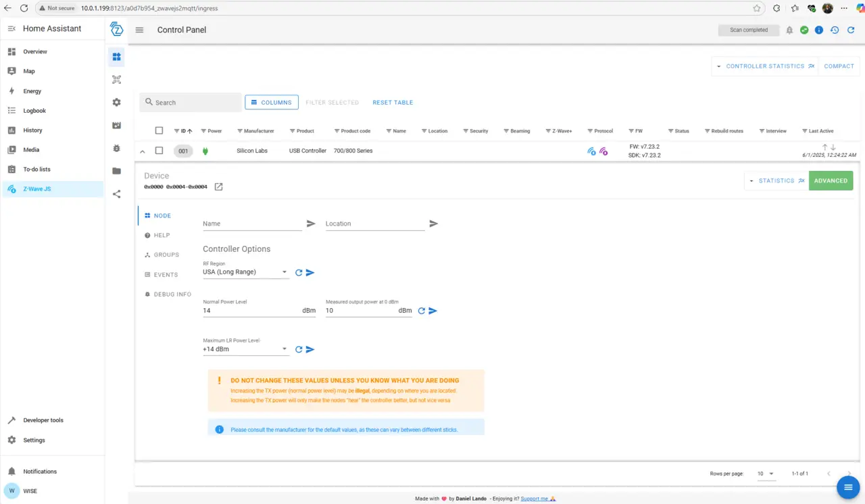Click the blue info icon in the top bar
The height and width of the screenshot is (504, 865).
click(819, 30)
